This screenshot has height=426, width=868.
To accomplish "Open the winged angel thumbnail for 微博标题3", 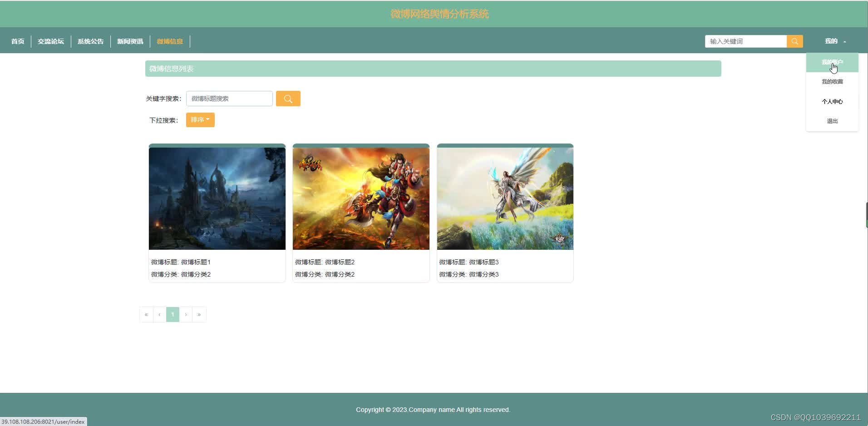I will tap(505, 198).
